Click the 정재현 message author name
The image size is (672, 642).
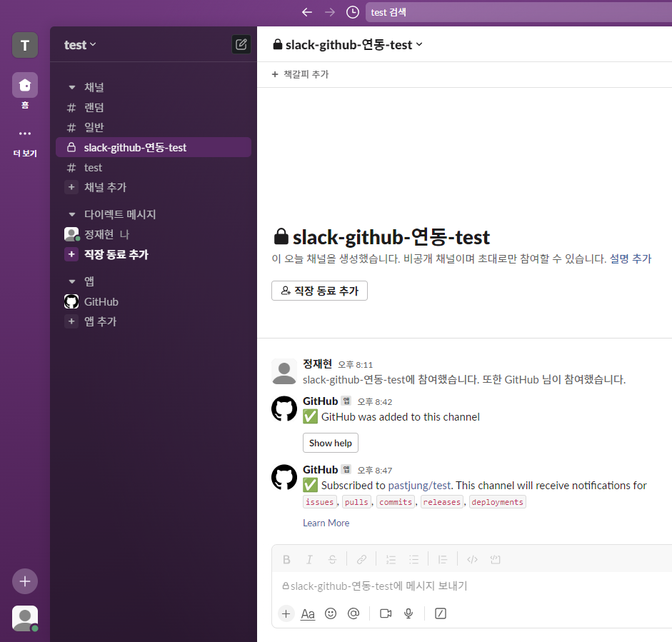(x=317, y=364)
